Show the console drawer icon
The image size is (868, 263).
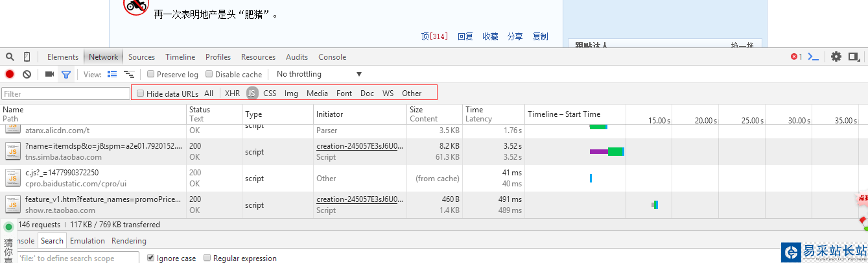[x=813, y=56]
